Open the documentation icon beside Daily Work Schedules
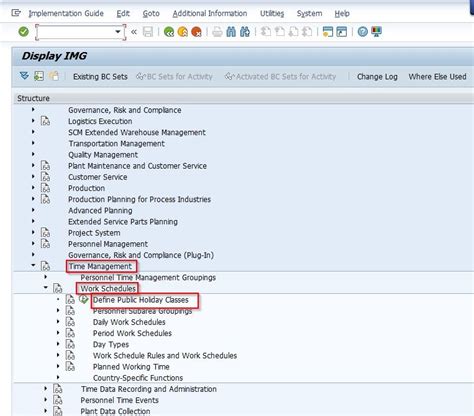The image size is (474, 416). (70, 322)
